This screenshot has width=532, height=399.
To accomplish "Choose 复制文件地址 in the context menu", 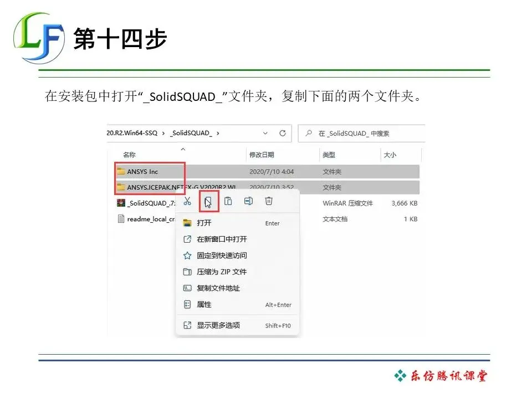I will pyautogui.click(x=238, y=288).
